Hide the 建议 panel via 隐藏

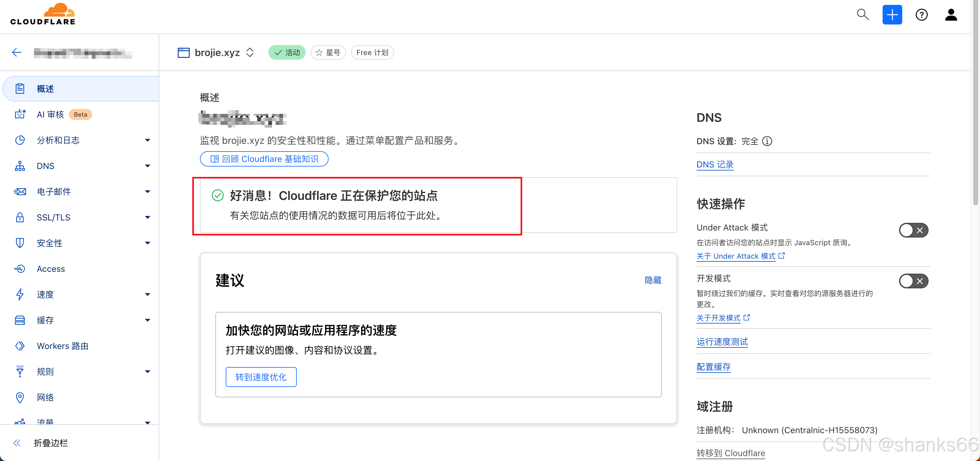[x=652, y=280]
